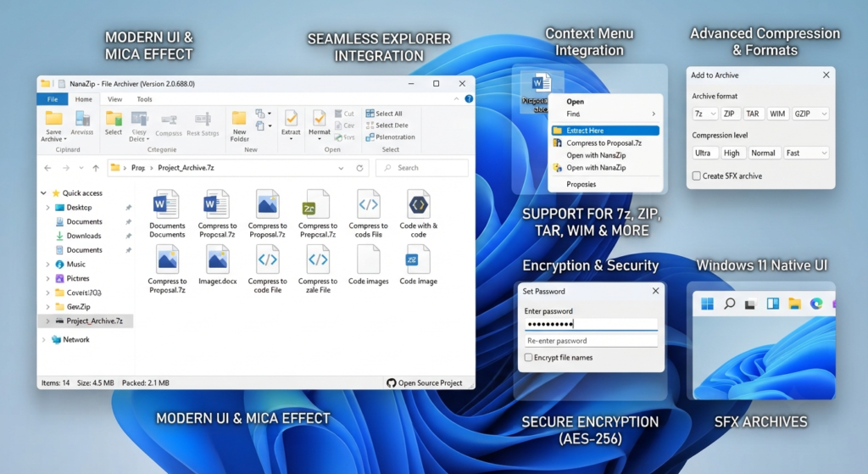Open the 7z archive format dropdown
Image resolution: width=868 pixels, height=474 pixels.
click(x=704, y=114)
